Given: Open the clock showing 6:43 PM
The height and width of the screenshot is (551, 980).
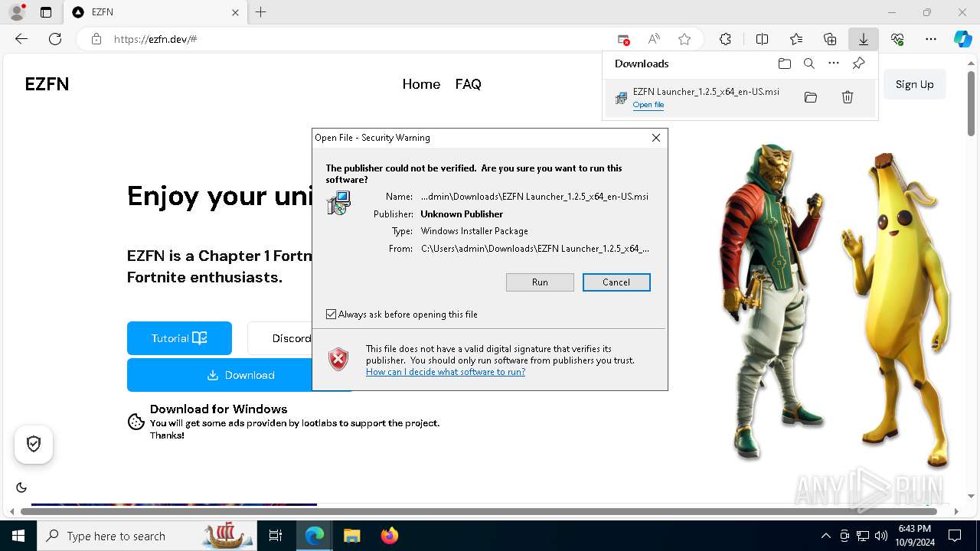Looking at the screenshot, I should [x=915, y=536].
